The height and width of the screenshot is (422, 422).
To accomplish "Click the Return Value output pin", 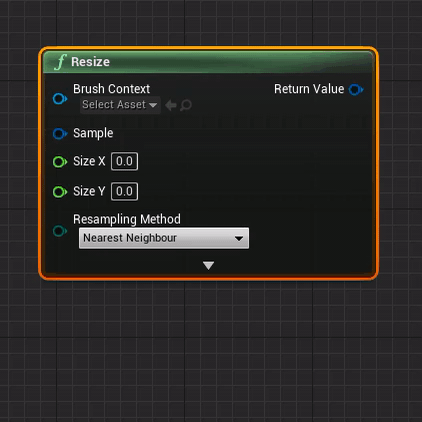I will pyautogui.click(x=356, y=90).
